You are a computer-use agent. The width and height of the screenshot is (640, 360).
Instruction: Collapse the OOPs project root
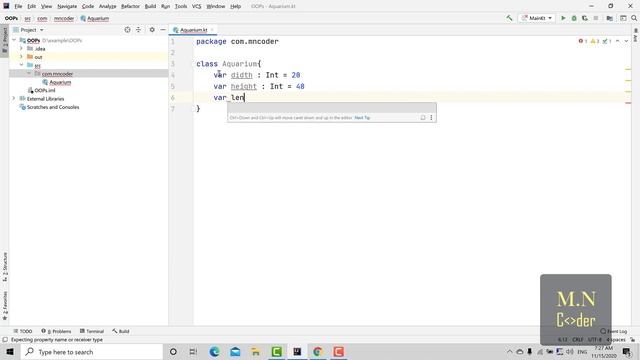click(14, 40)
